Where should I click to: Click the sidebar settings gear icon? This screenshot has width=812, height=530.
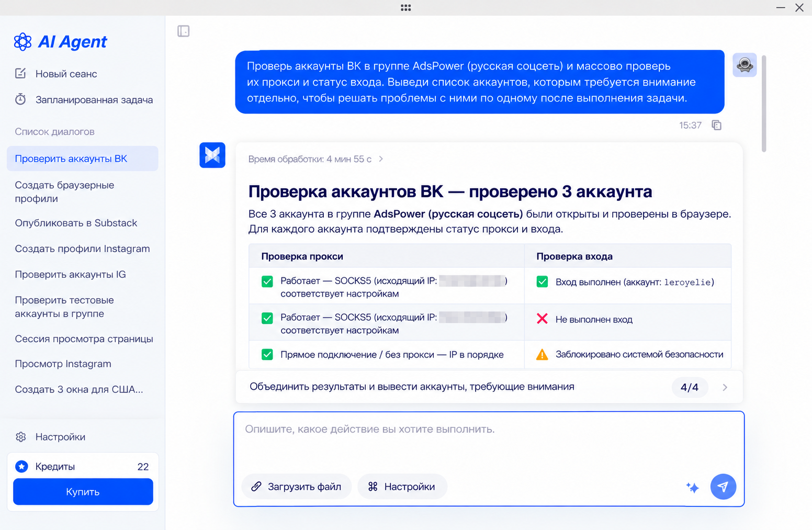(x=21, y=437)
